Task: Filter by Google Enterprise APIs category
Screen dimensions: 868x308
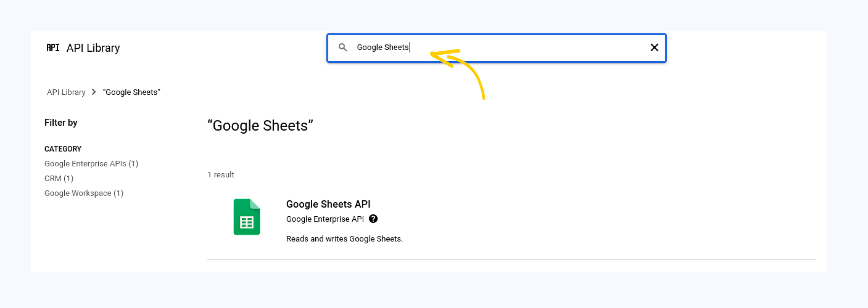Action: [x=91, y=163]
